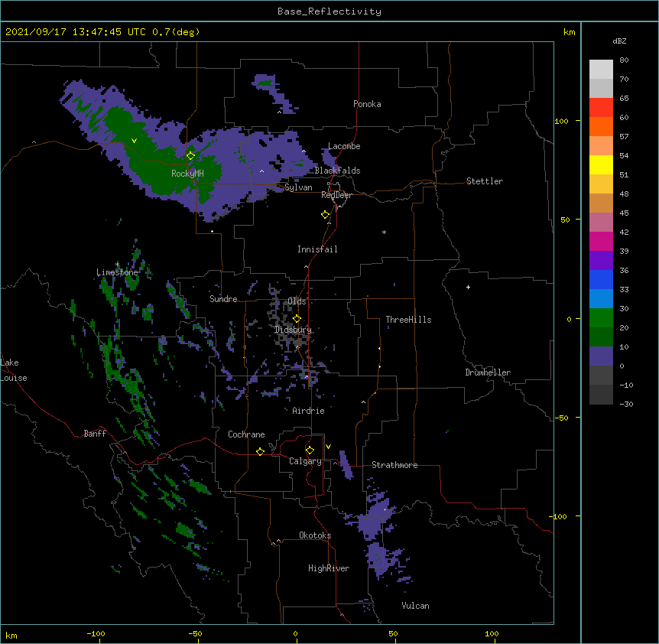The height and width of the screenshot is (644, 659).
Task: Click the HighRiver town label
Action: [329, 568]
